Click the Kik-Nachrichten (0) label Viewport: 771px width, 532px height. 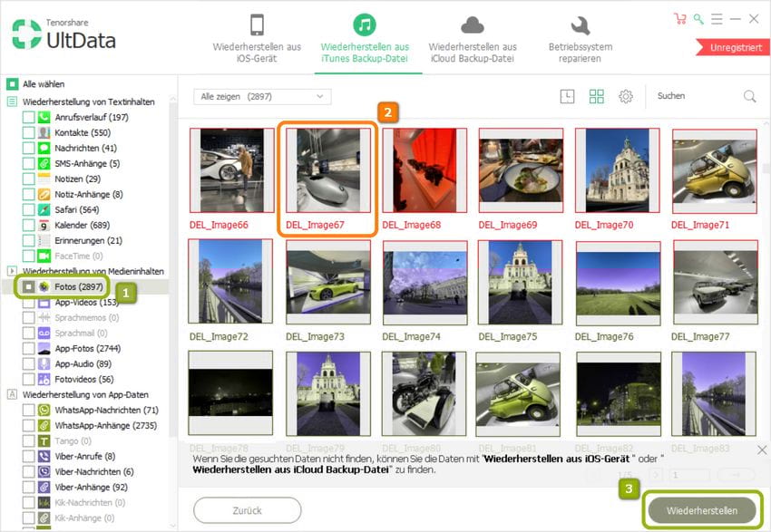tap(90, 502)
